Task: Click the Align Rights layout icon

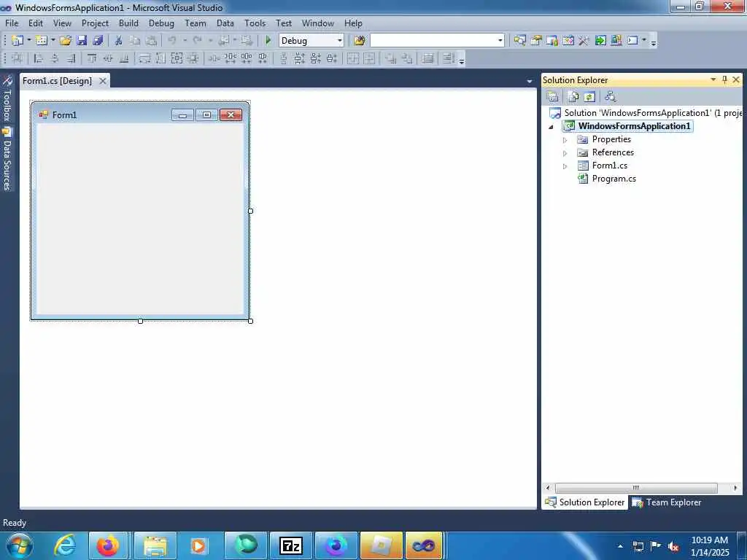Action: coord(71,58)
